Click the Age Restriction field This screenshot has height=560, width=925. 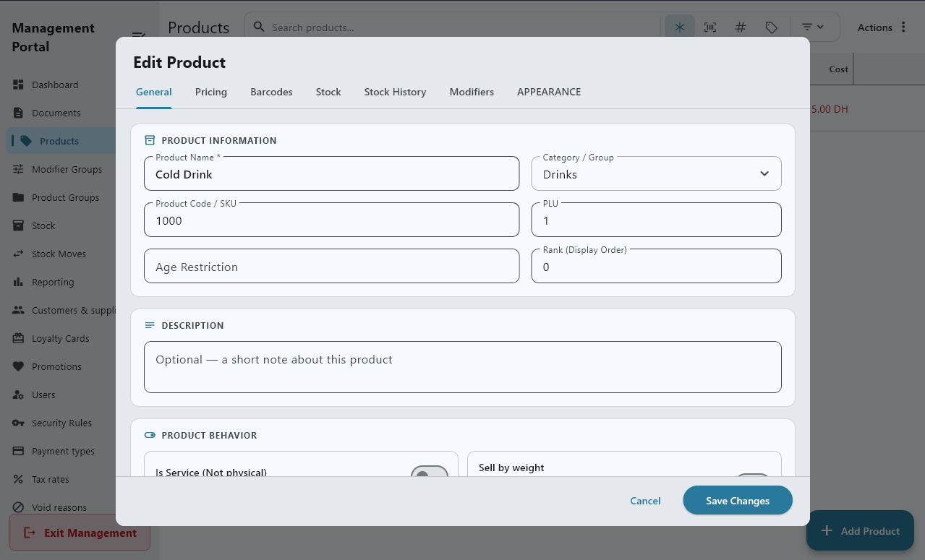point(331,266)
